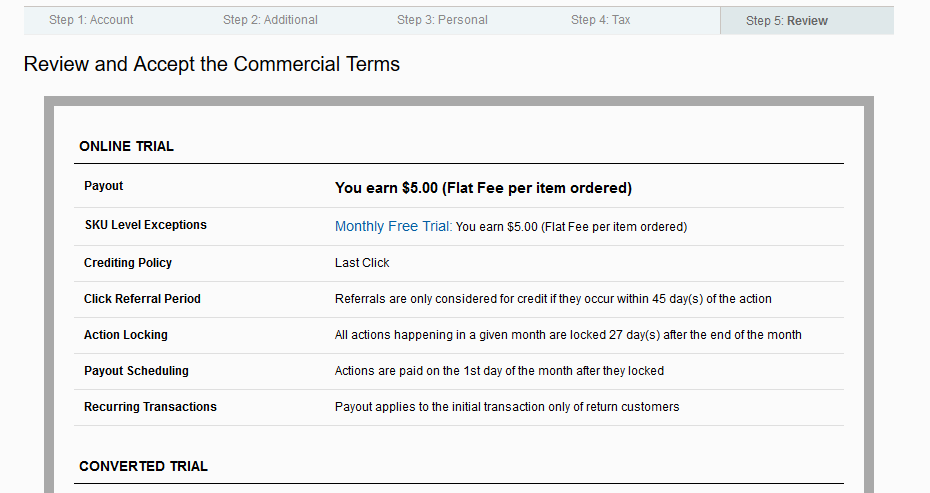
Task: Click the Action Locking label
Action: 125,335
